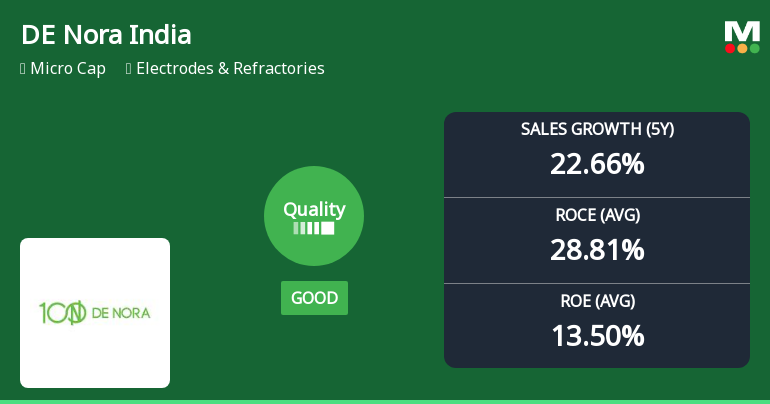Click the 22.66% sales growth value

[597, 163]
